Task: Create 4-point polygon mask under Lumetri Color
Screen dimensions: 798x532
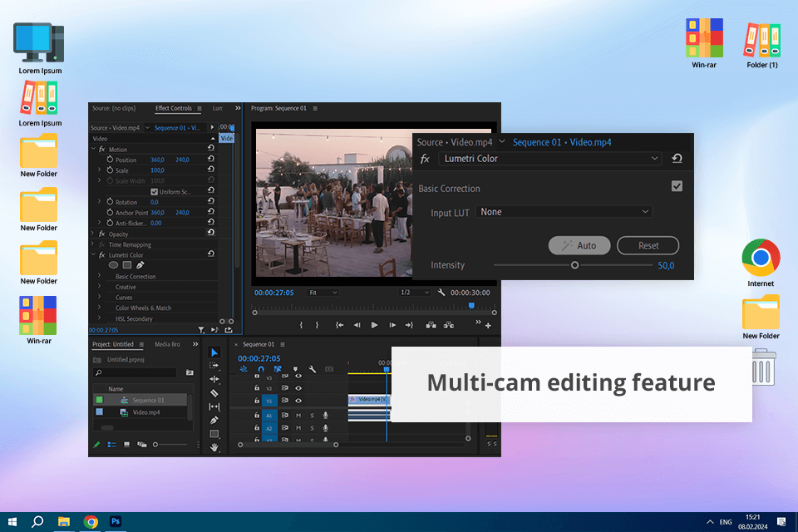Action: coord(127,264)
